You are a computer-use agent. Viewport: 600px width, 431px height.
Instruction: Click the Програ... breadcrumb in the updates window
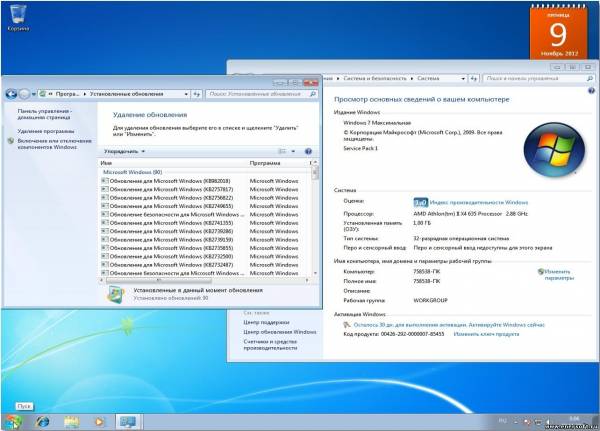[67, 94]
